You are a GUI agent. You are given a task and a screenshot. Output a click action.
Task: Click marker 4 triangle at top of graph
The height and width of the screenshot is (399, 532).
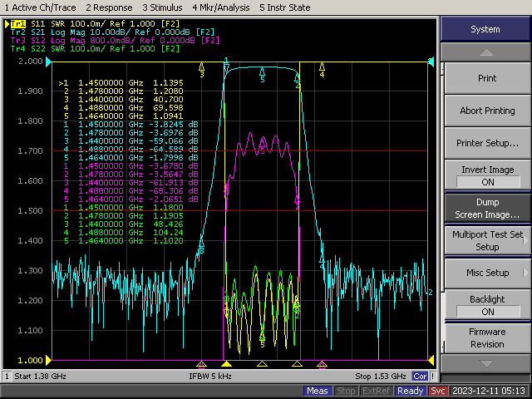(x=322, y=66)
